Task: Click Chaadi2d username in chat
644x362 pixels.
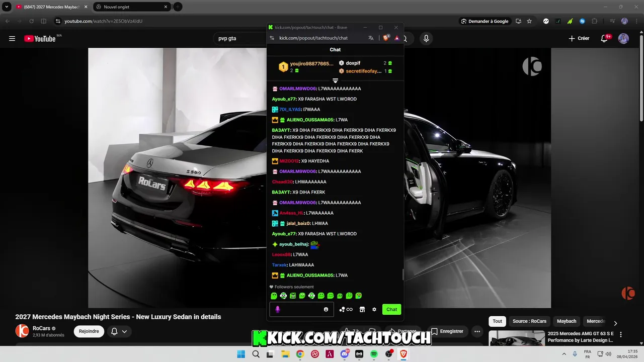Action: pyautogui.click(x=282, y=182)
